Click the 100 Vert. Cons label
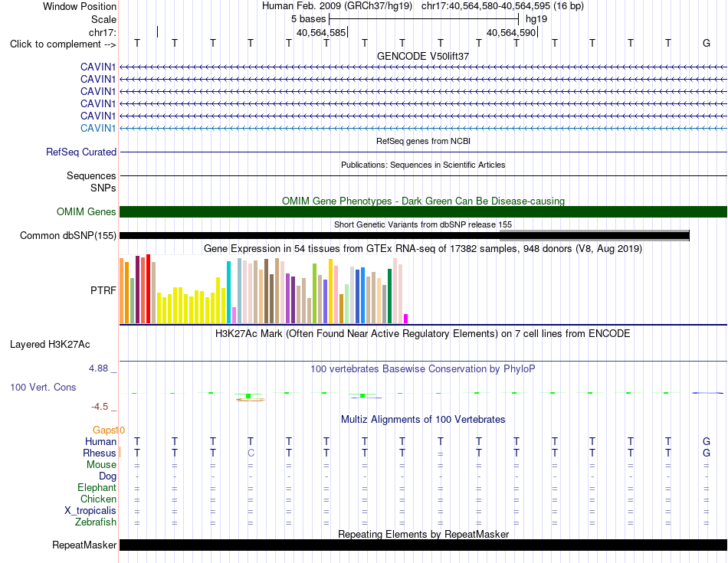This screenshot has height=563, width=728. [43, 387]
